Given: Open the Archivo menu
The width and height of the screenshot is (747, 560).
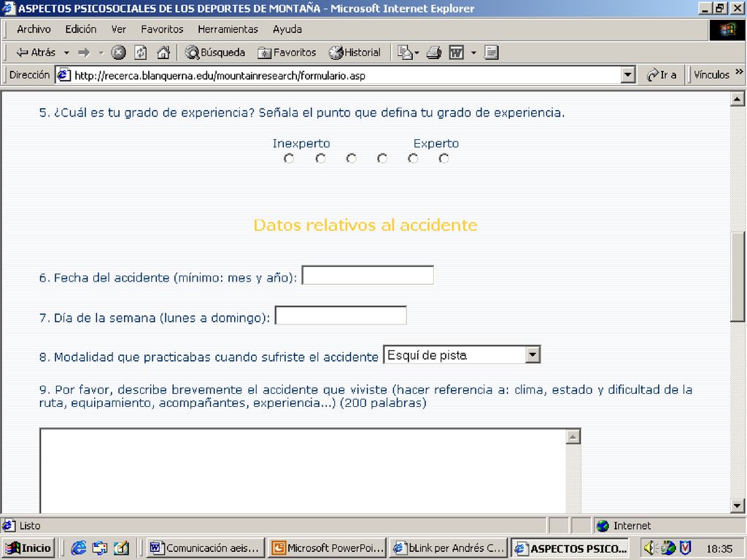Looking at the screenshot, I should pyautogui.click(x=34, y=29).
